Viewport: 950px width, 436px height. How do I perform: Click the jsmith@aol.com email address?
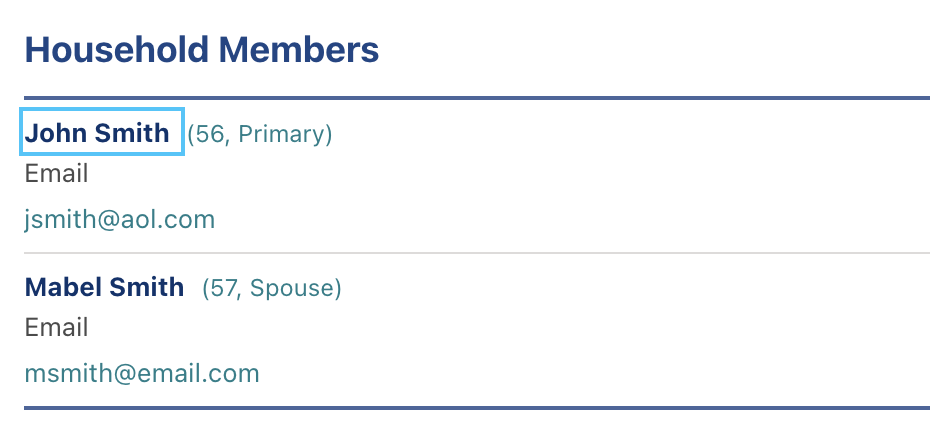119,219
